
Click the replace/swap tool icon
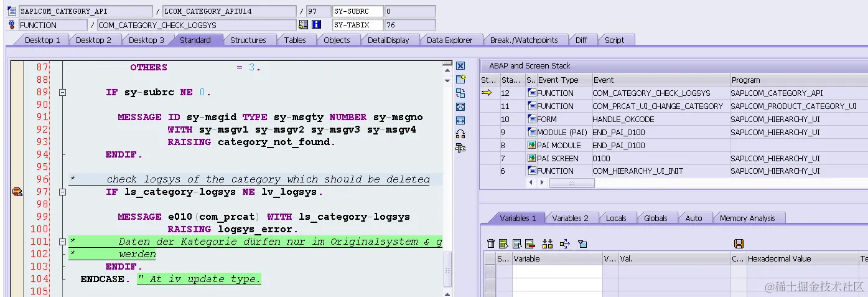[x=460, y=93]
